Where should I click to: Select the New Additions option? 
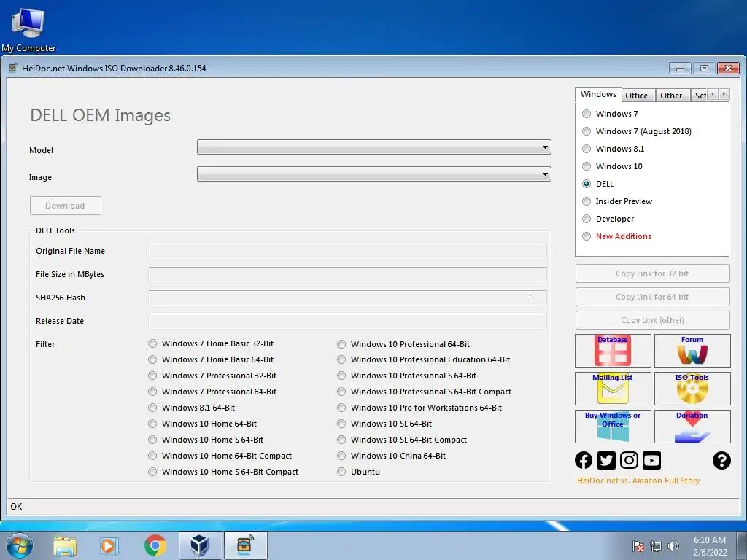(616, 236)
